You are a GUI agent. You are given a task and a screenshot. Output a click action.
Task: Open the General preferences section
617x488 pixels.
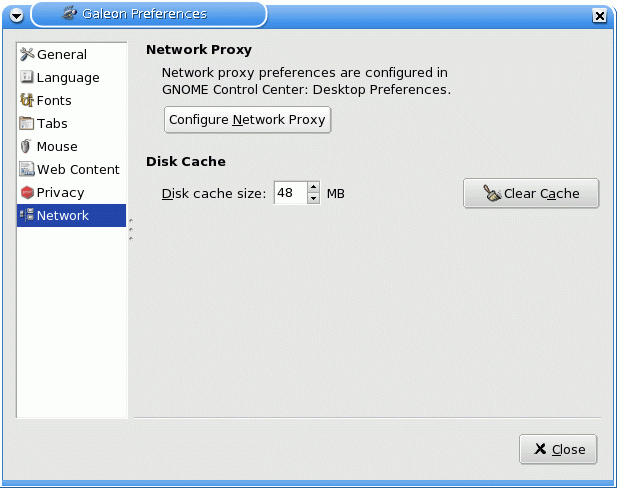click(x=61, y=55)
